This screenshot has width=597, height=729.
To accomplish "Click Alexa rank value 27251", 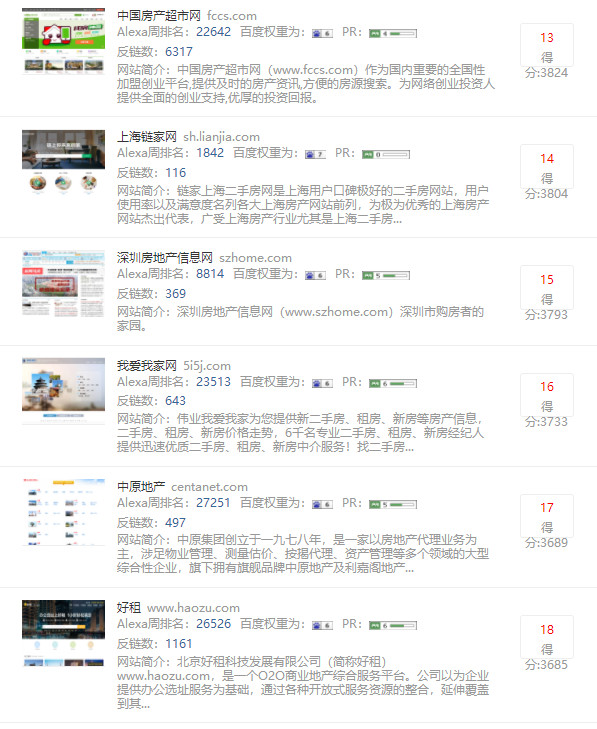I will pos(213,503).
